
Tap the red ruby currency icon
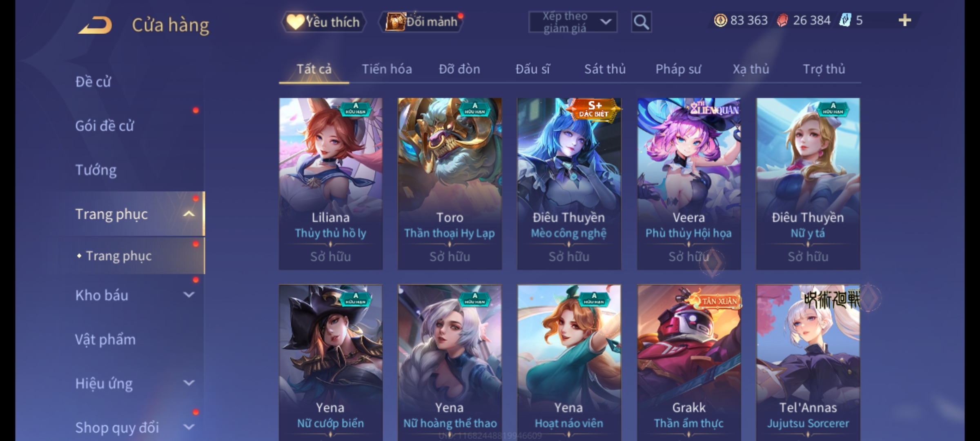[x=782, y=20]
